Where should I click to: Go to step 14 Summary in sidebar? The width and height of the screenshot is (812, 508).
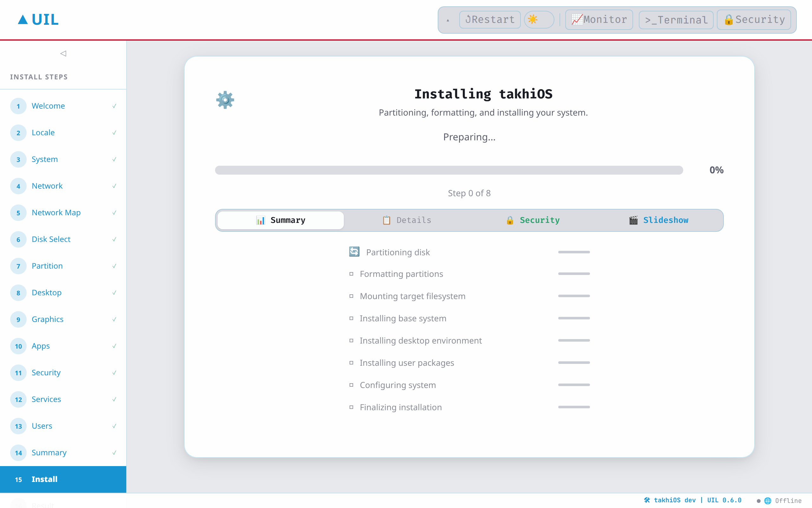[x=63, y=452]
